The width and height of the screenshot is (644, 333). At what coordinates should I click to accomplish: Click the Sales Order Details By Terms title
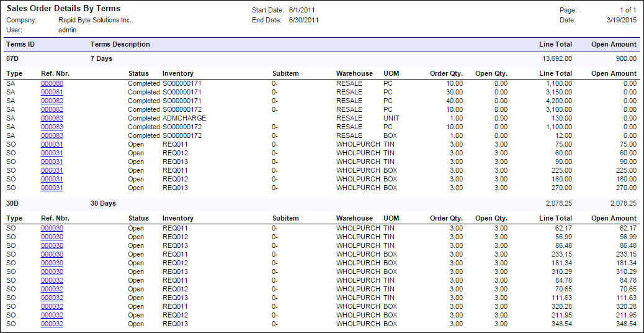[63, 9]
